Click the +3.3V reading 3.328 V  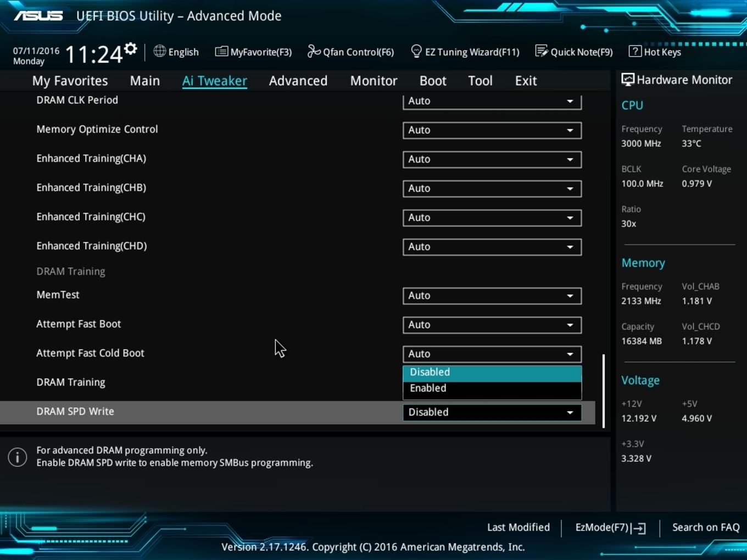636,458
